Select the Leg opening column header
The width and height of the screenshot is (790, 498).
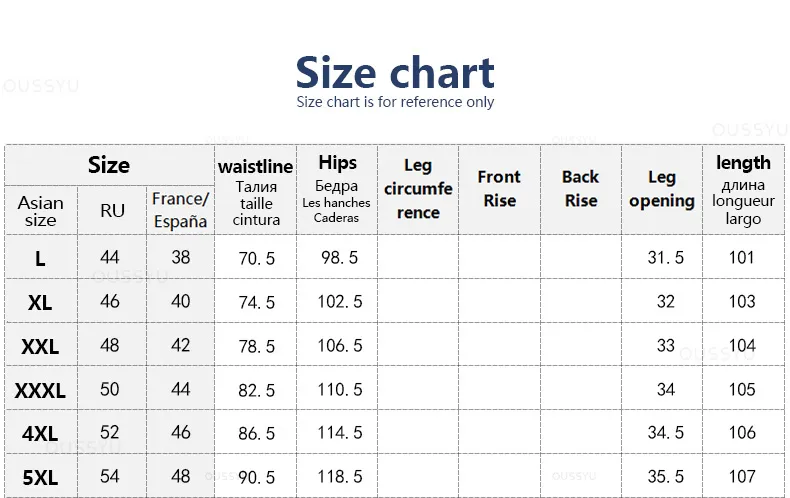pos(662,189)
